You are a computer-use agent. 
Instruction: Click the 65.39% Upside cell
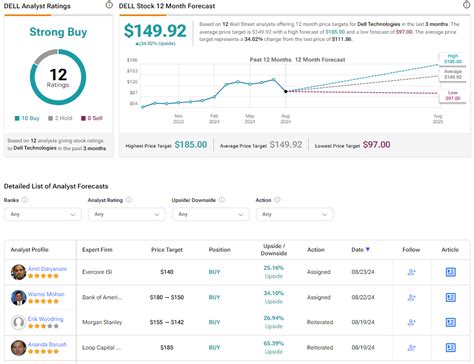click(x=274, y=347)
